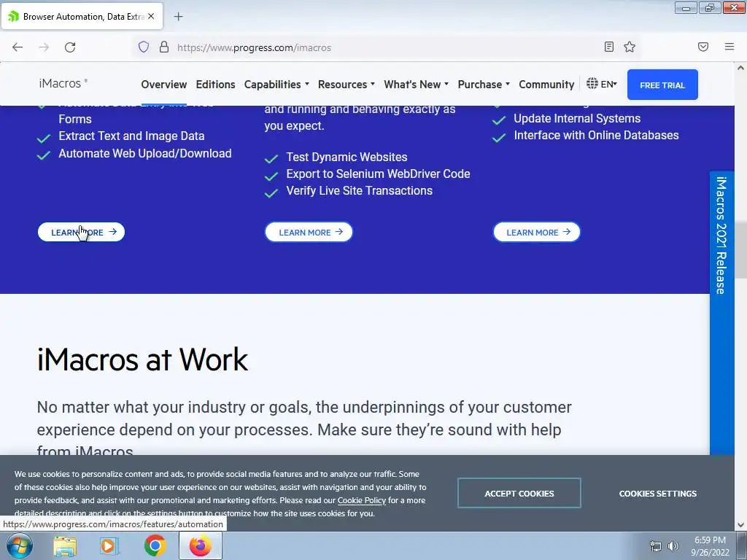Click Learn More under Verify Live Site Transactions
The image size is (747, 560).
tap(309, 233)
